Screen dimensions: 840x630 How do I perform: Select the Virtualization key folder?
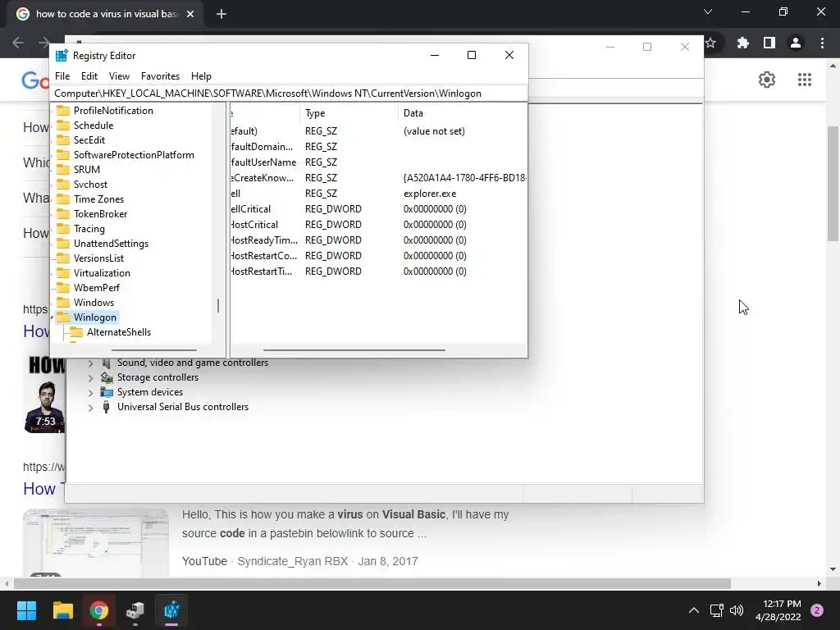pyautogui.click(x=102, y=273)
